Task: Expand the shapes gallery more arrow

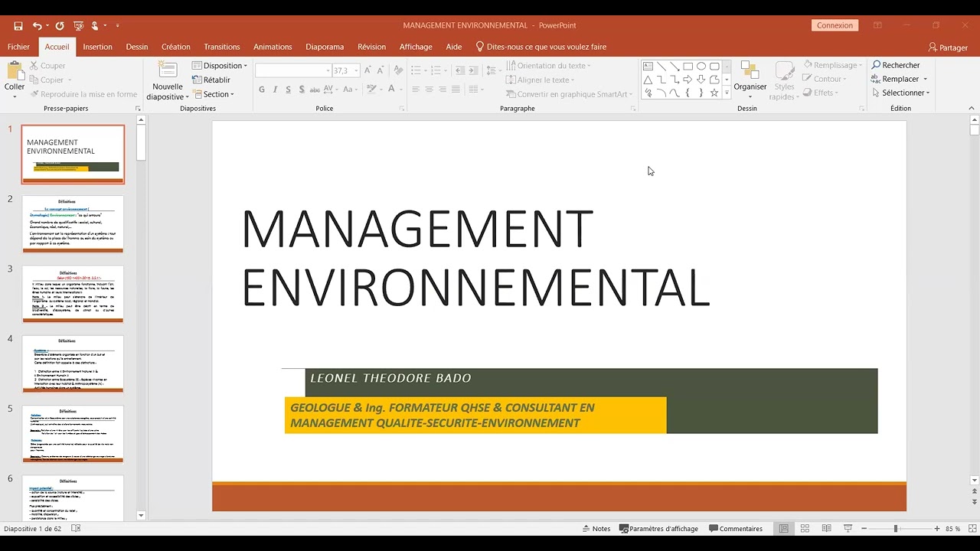Action: pyautogui.click(x=727, y=93)
